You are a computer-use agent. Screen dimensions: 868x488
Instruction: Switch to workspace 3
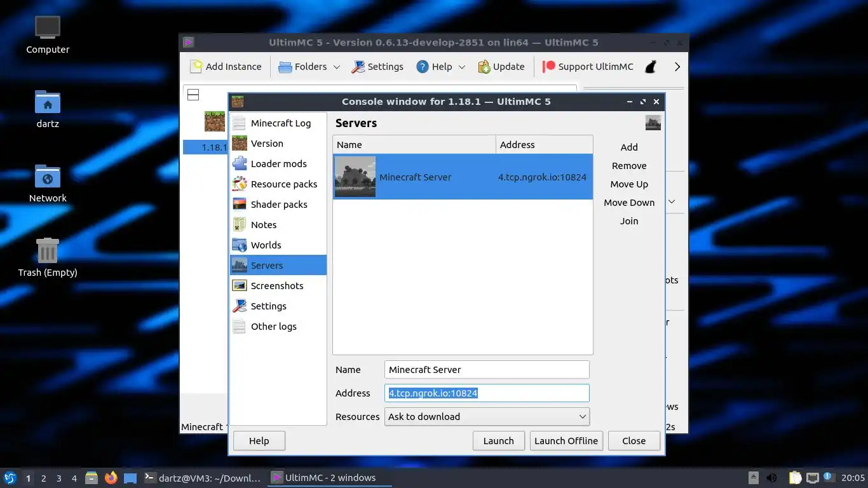59,478
